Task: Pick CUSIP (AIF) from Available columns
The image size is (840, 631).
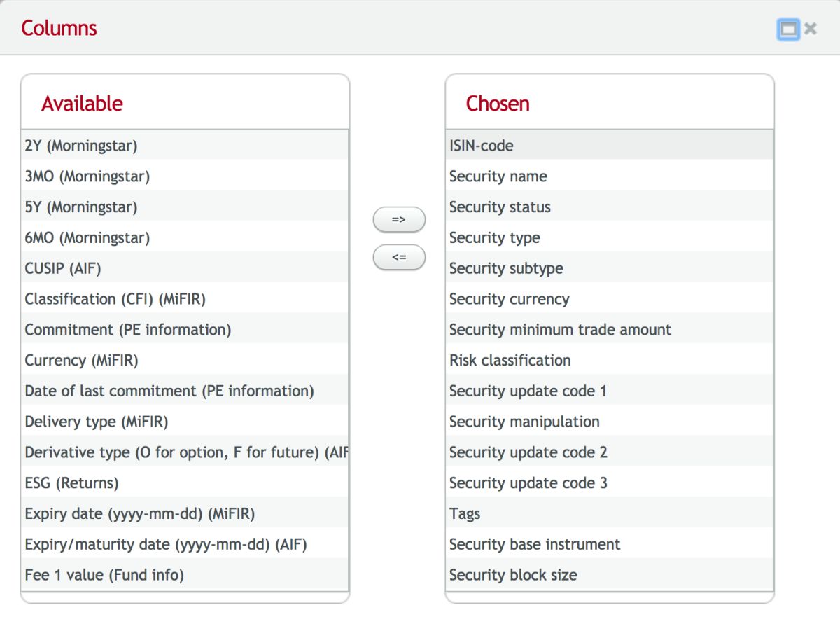Action: 63,268
